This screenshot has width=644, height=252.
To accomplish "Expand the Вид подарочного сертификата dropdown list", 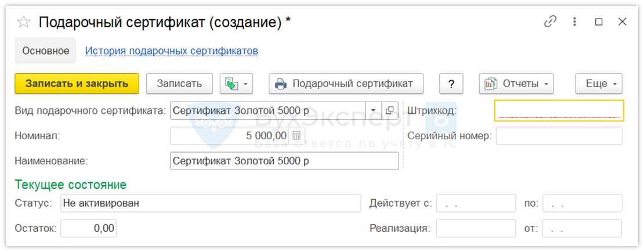I will tap(374, 110).
